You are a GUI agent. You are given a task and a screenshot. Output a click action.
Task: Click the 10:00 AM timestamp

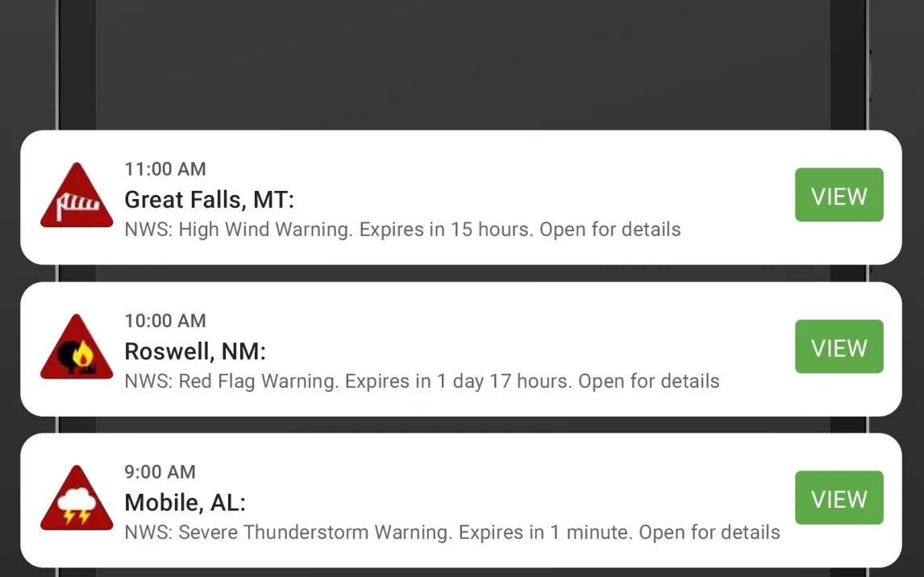165,321
